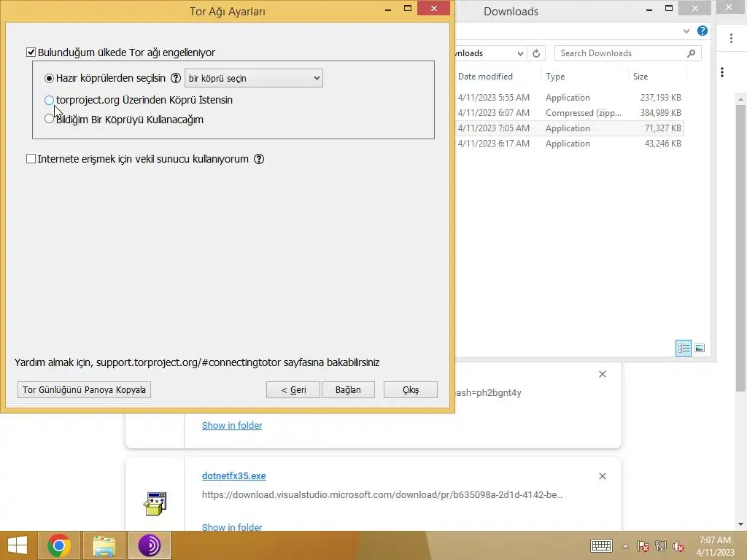
Task: Select file row sized 43,246 KB
Action: 570,144
